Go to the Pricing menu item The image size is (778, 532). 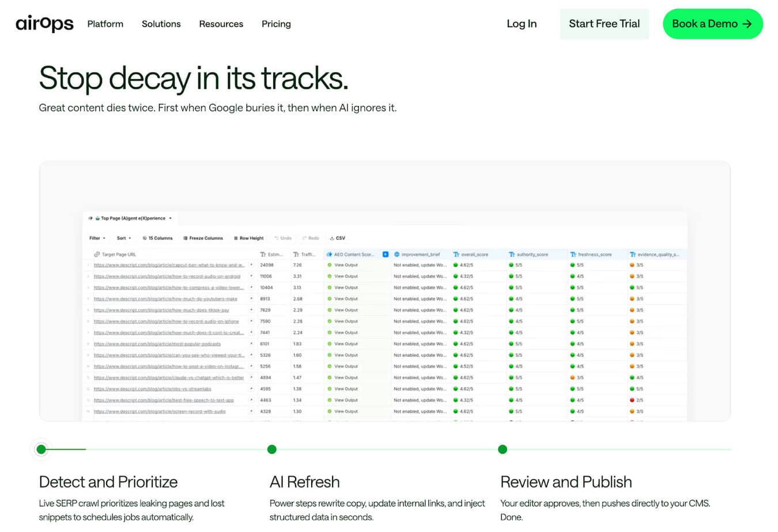coord(276,24)
